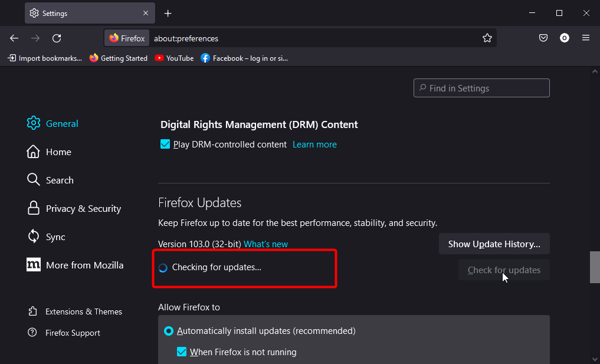
Task: Click Digital Rights Management (DRM) Content heading
Action: click(x=259, y=124)
